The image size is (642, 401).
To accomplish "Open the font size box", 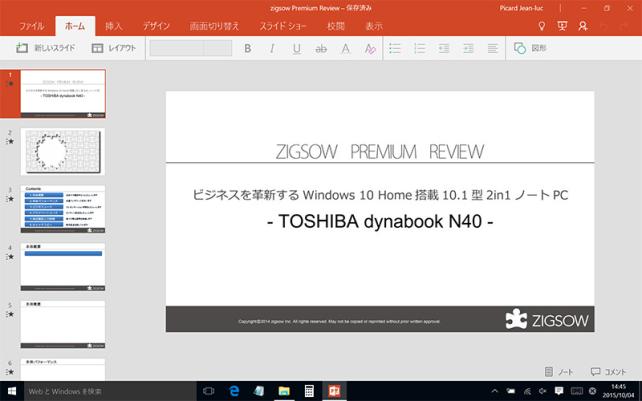I will [x=218, y=48].
